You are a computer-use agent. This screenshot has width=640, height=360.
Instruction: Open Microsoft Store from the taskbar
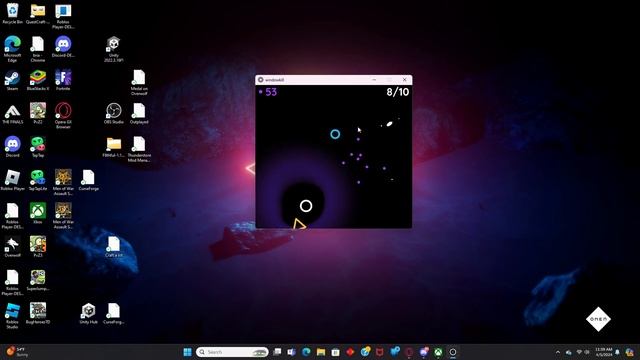tap(336, 352)
